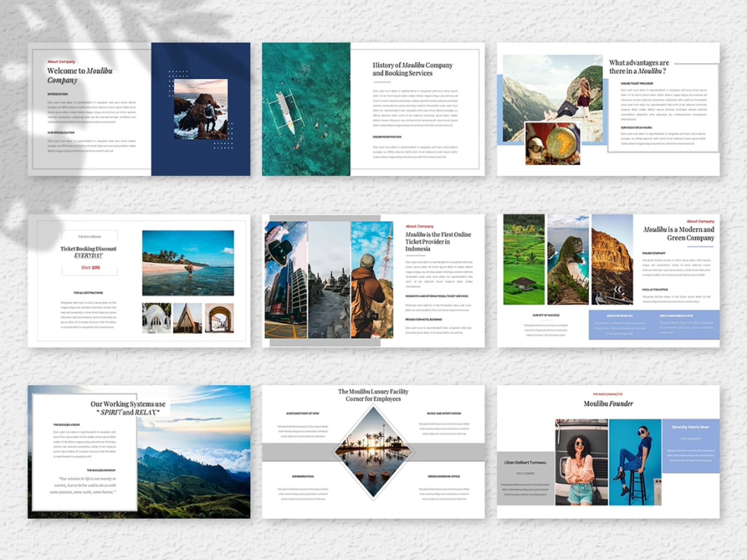This screenshot has width=747, height=560.
Task: Select the First Online Ticket Provider slide
Action: click(373, 281)
